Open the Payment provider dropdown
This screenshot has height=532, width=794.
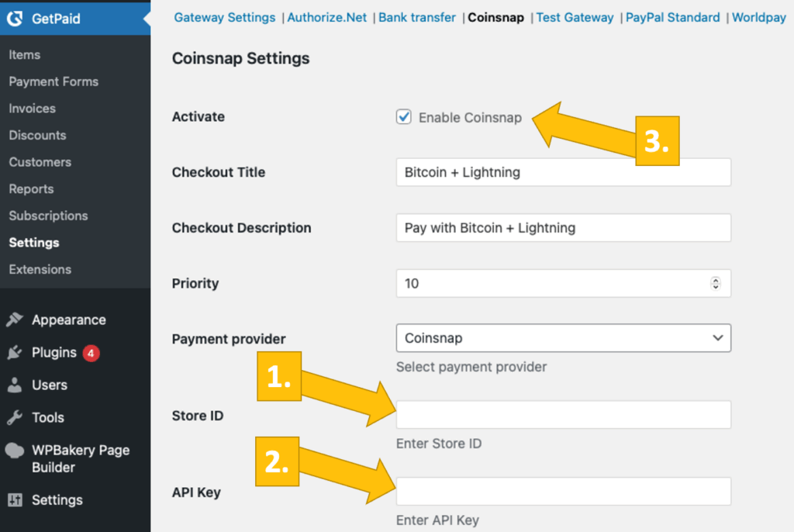click(x=563, y=338)
